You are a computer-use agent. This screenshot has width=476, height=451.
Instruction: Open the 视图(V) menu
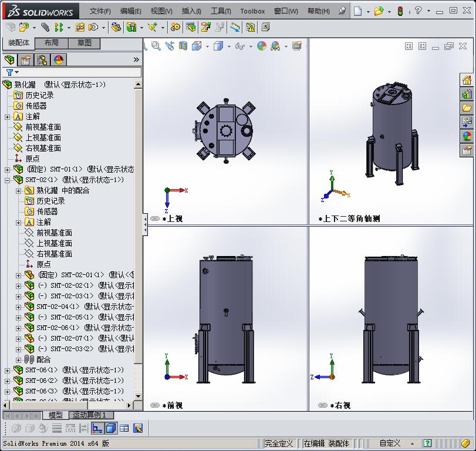tap(161, 11)
